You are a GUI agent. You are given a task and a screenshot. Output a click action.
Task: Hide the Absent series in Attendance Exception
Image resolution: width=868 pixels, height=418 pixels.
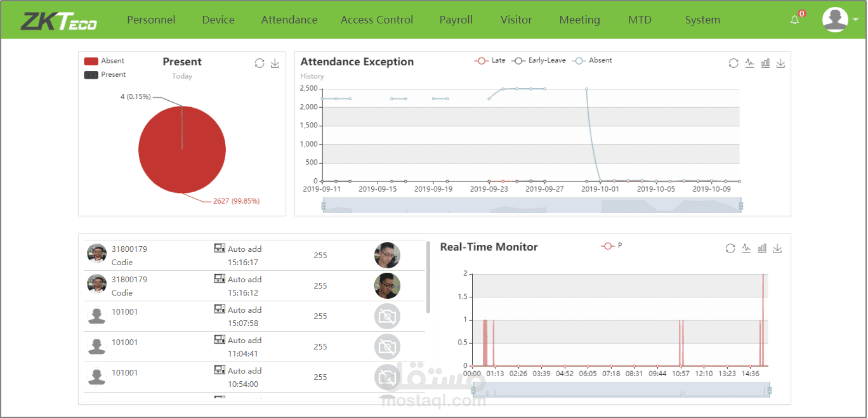coord(593,60)
